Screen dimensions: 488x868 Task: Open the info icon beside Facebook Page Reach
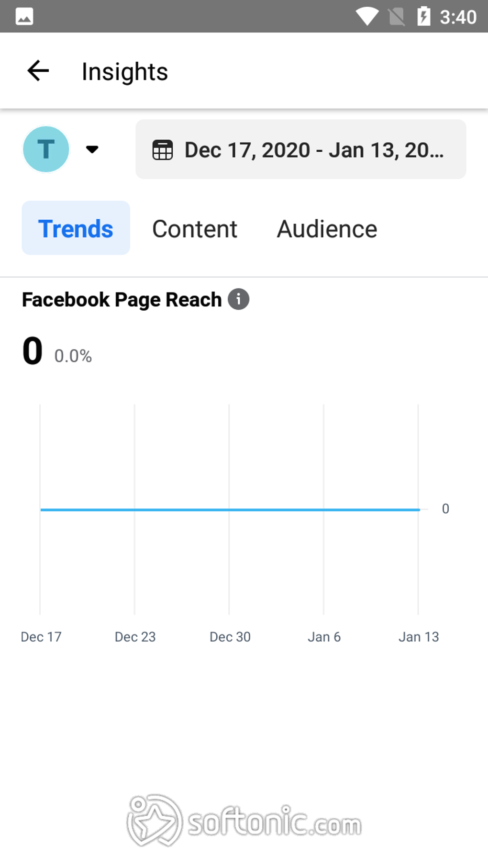[x=238, y=300]
